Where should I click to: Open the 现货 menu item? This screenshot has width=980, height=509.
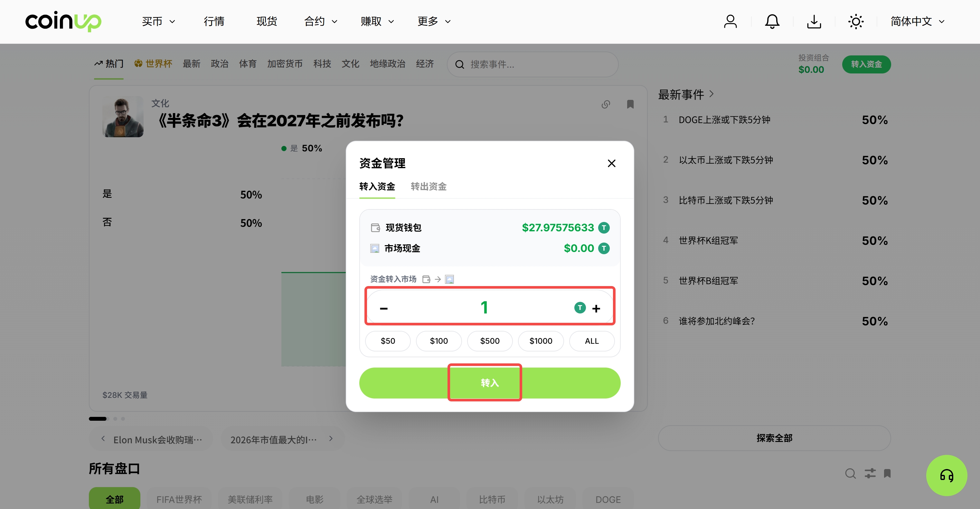267,21
